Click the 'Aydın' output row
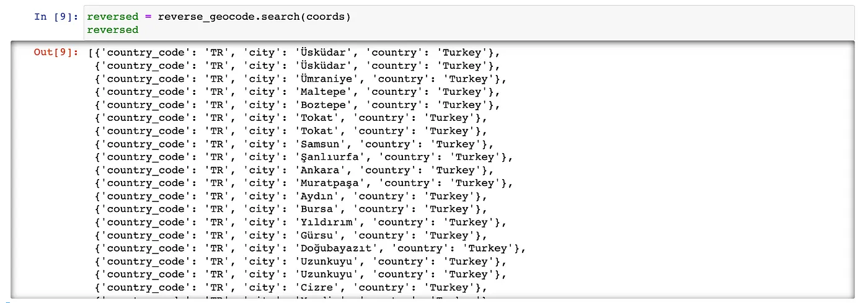Screen dimensions: 868x303 click(x=316, y=196)
